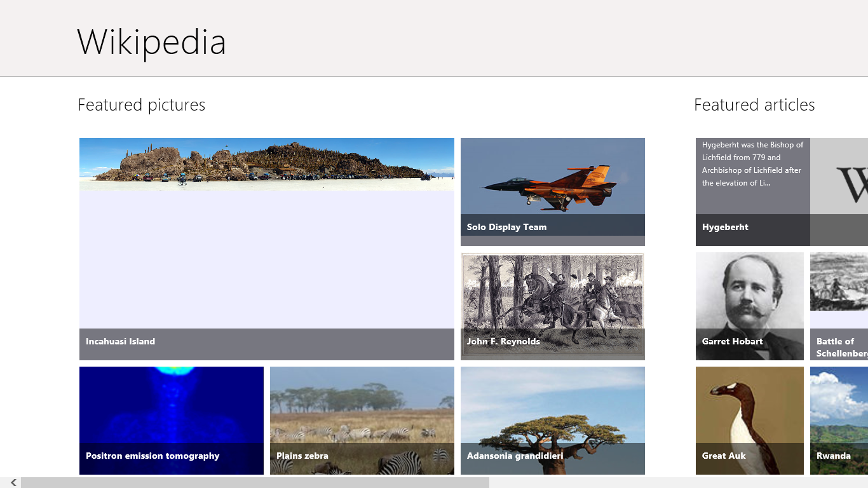Click the Featured articles section heading
The height and width of the screenshot is (488, 868).
coord(754,105)
